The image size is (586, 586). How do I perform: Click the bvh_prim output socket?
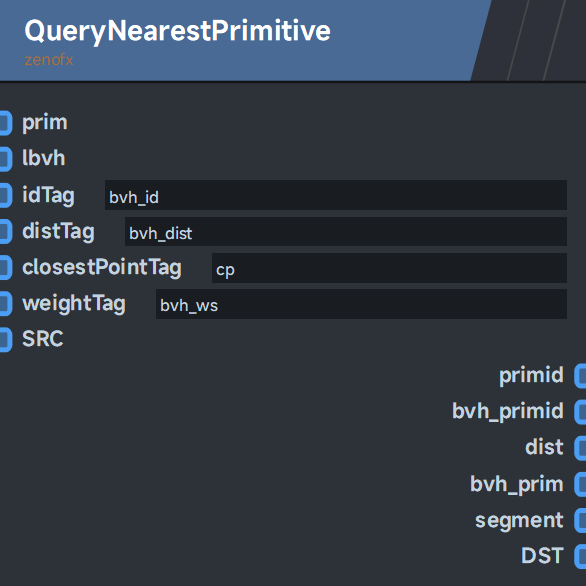pos(580,484)
